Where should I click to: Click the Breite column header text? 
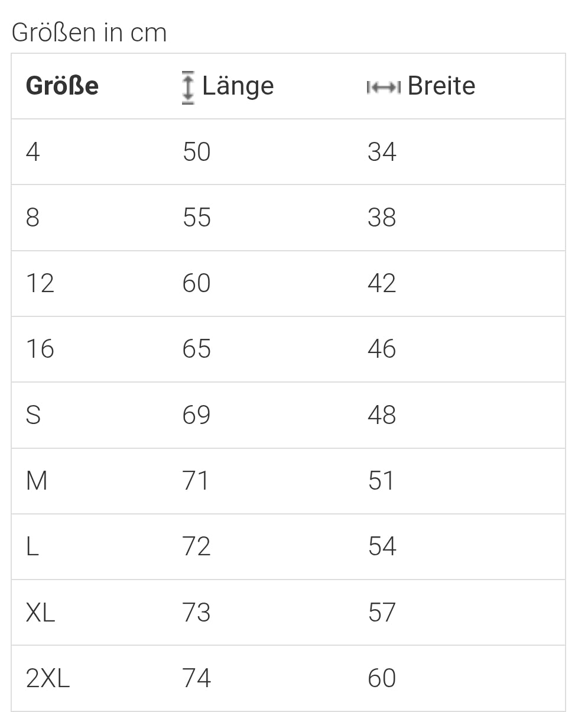(441, 86)
